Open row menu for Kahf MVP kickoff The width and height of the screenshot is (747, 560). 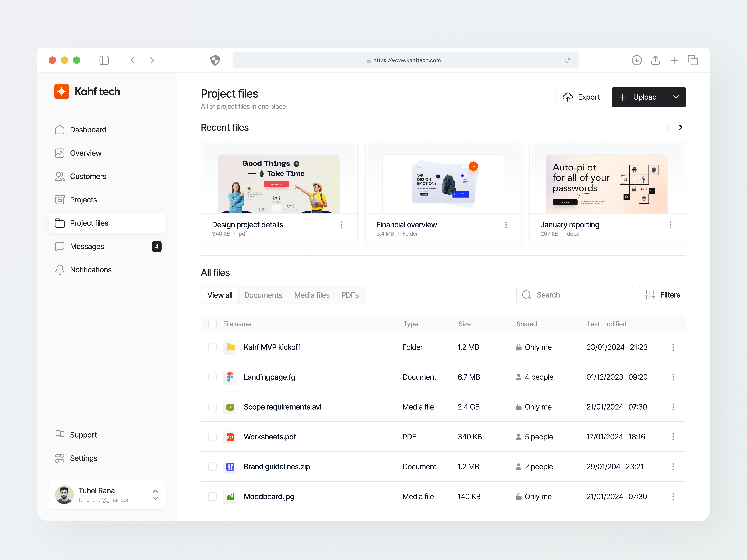coord(673,347)
